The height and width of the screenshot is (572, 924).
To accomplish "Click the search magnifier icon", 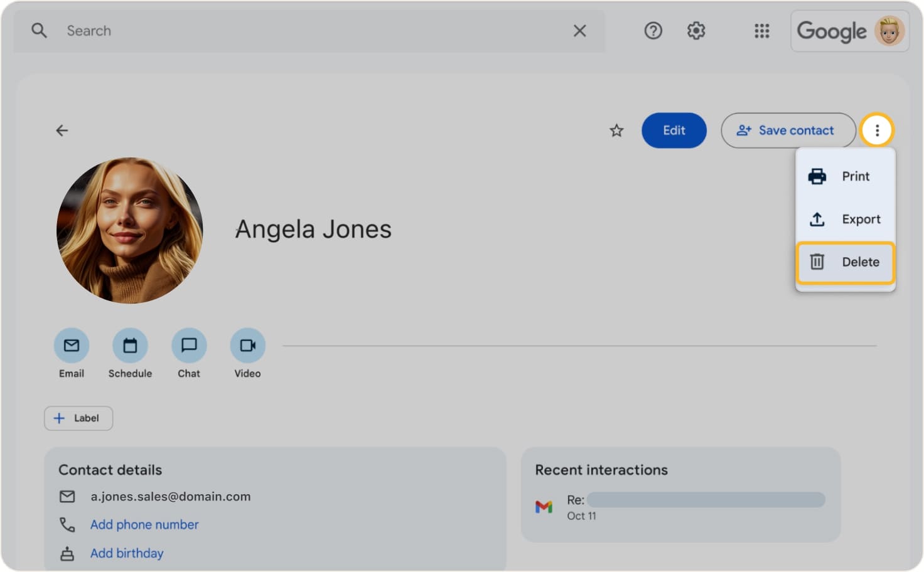I will (39, 30).
